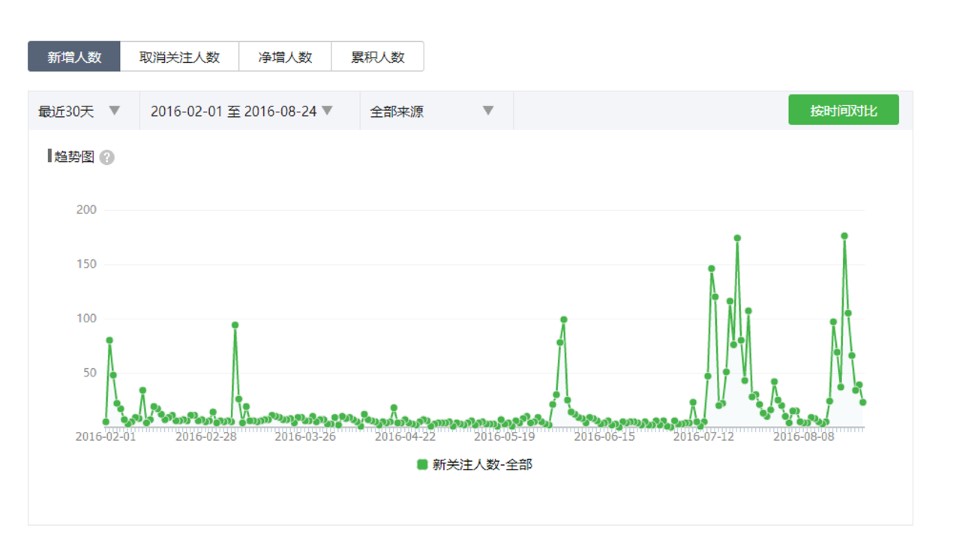960x540 pixels.
Task: Click the green 按时间对比 button
Action: [x=843, y=110]
